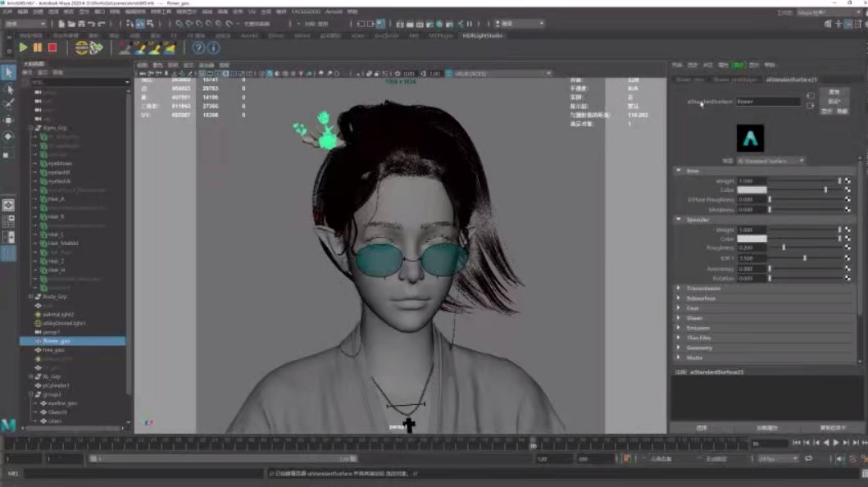
Task: Activate the Select tool arrow in the toolbox
Action: tap(8, 72)
